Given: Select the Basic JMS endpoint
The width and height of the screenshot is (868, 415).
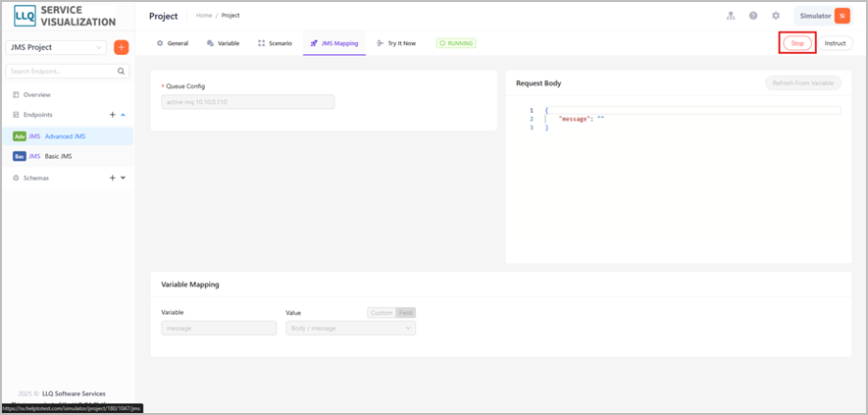Looking at the screenshot, I should point(67,156).
